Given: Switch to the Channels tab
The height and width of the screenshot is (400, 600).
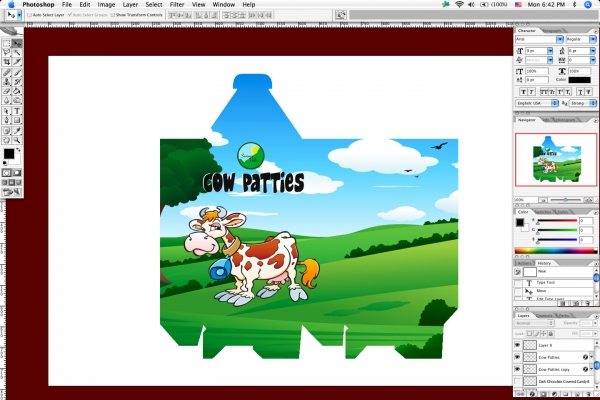Looking at the screenshot, I should 544,316.
